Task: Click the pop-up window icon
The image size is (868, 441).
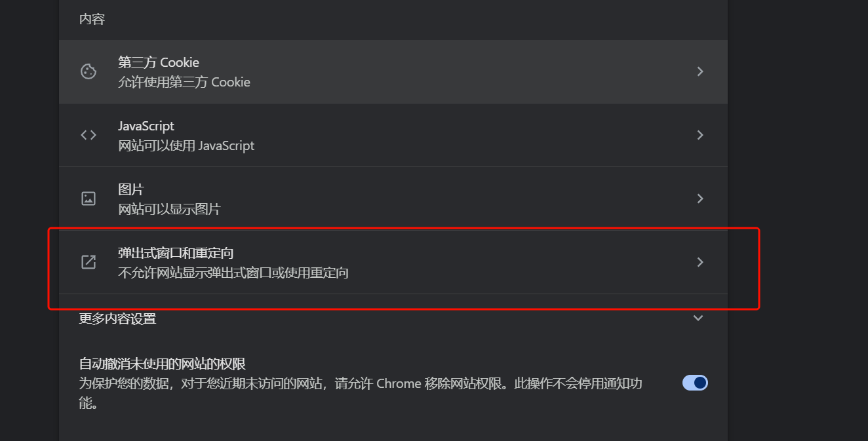Action: 89,262
